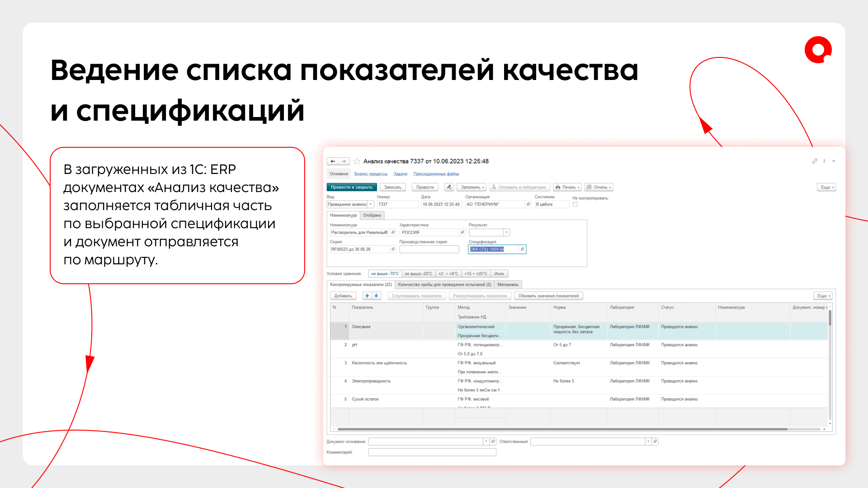Screen dimensions: 868x488
Task: Open the Материалы tab
Action: point(508,285)
